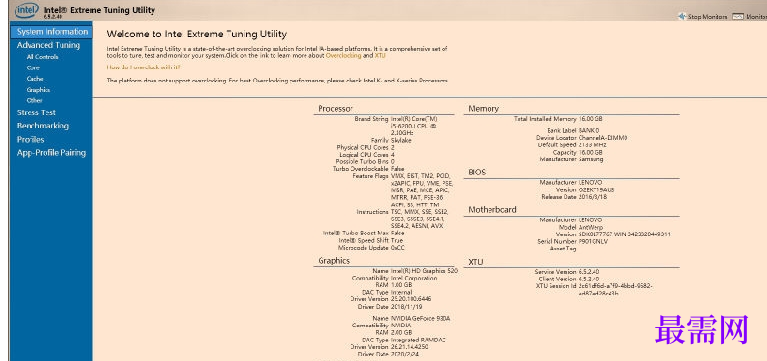Click the Stop Monitors label
The height and width of the screenshot is (361, 767).
(707, 17)
